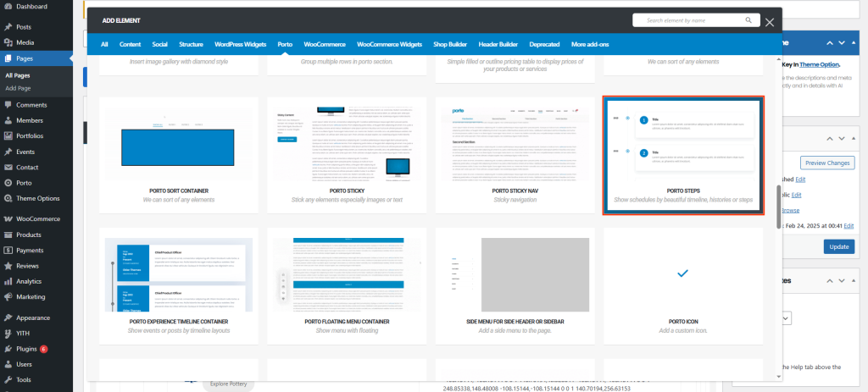Image resolution: width=868 pixels, height=392 pixels.
Task: Click the element list vertical scrollbar
Action: point(778,206)
